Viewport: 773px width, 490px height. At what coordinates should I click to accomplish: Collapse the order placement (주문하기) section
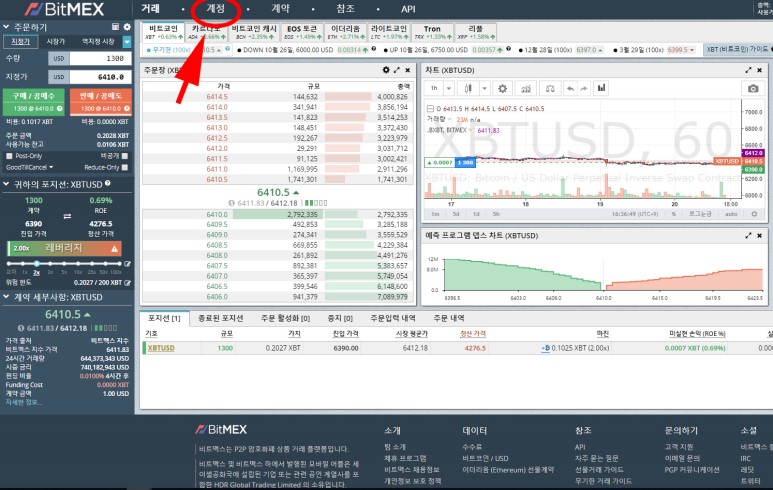point(6,27)
